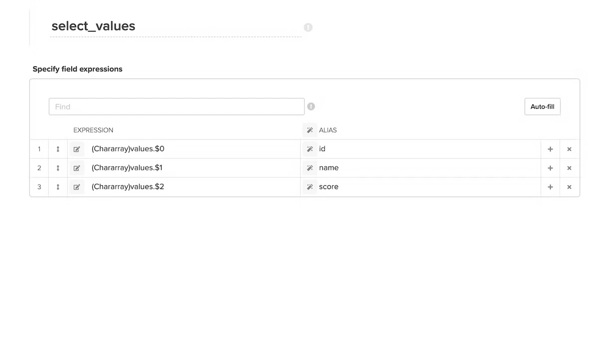598x364 pixels.
Task: Focus the Find search field
Action: pyautogui.click(x=176, y=107)
